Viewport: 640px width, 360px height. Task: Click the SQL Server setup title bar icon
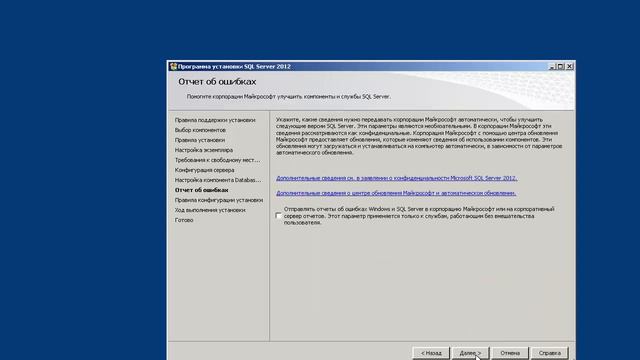click(x=173, y=67)
